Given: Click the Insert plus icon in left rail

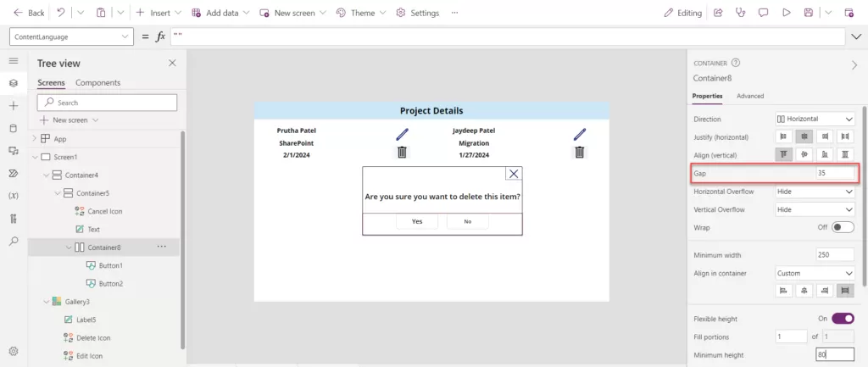Looking at the screenshot, I should (13, 106).
